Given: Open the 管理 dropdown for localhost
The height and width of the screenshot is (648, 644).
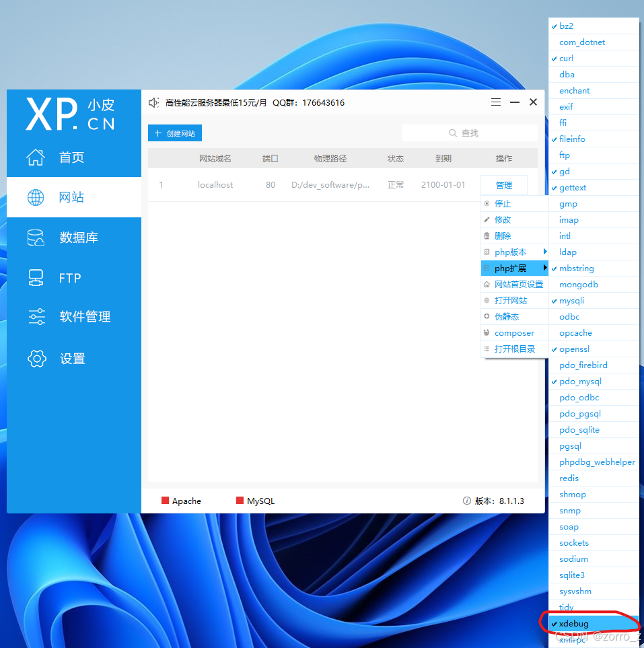Looking at the screenshot, I should click(x=504, y=185).
